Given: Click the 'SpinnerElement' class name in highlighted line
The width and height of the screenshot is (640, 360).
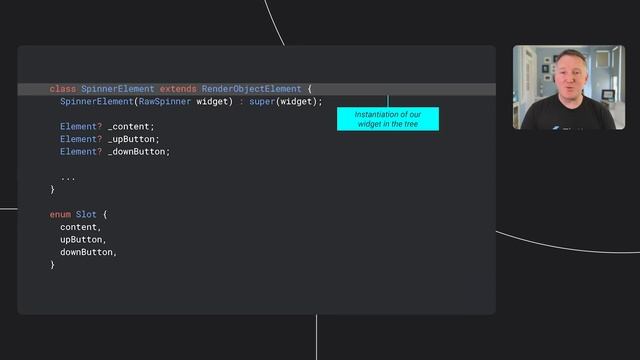Looking at the screenshot, I should (x=118, y=89).
